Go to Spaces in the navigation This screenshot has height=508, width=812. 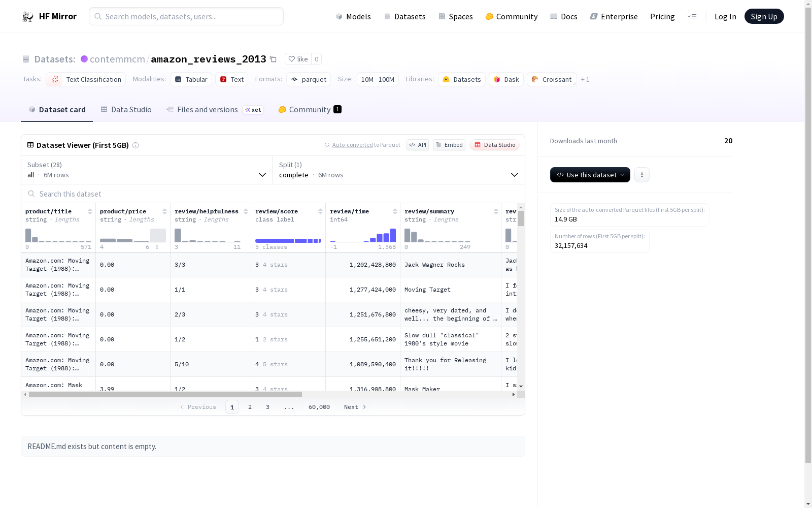click(456, 16)
